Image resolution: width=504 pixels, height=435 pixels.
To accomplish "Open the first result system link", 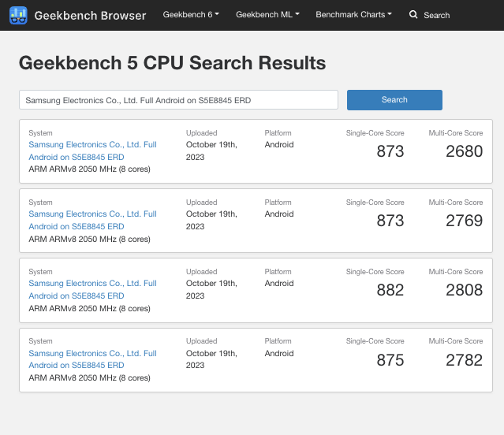I will coord(92,151).
